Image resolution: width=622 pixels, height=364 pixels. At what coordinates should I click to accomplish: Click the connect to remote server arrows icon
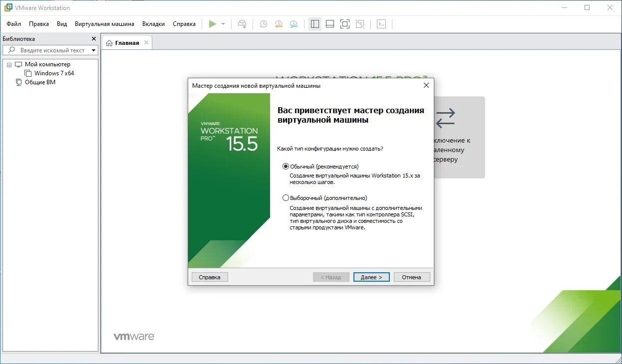pyautogui.click(x=445, y=118)
